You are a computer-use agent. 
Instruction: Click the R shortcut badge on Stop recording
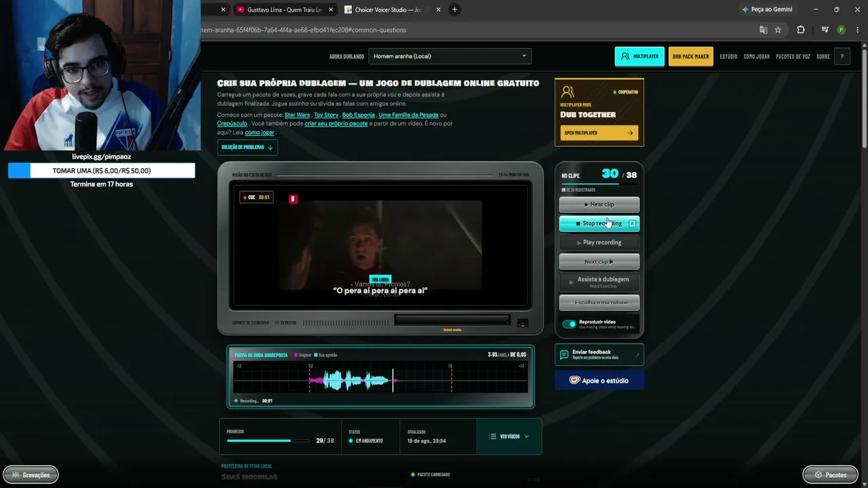(x=632, y=223)
